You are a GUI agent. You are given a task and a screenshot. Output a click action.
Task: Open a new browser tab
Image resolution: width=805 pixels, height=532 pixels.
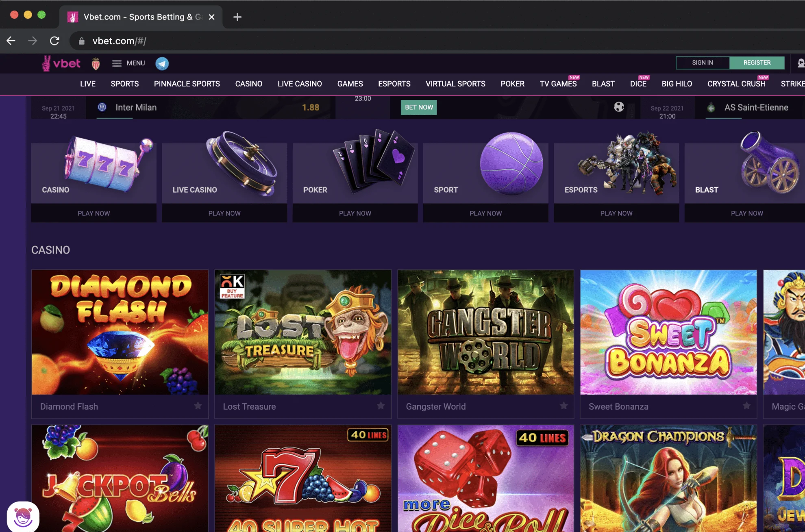point(237,17)
